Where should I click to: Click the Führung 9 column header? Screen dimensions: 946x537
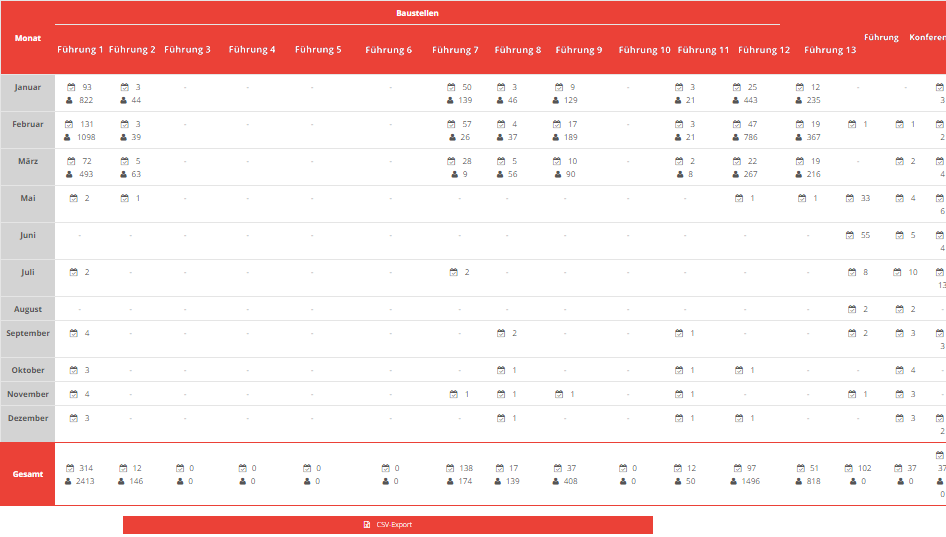click(578, 50)
